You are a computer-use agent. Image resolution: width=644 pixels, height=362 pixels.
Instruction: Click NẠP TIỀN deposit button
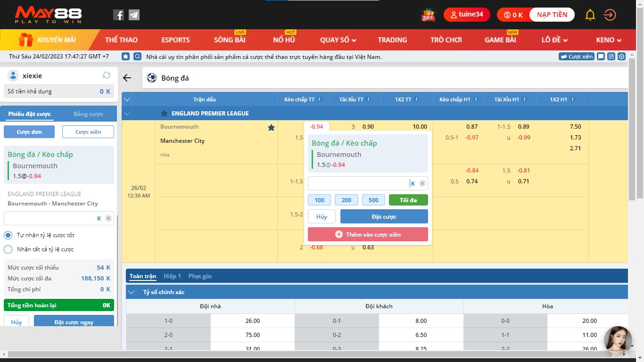click(x=552, y=15)
